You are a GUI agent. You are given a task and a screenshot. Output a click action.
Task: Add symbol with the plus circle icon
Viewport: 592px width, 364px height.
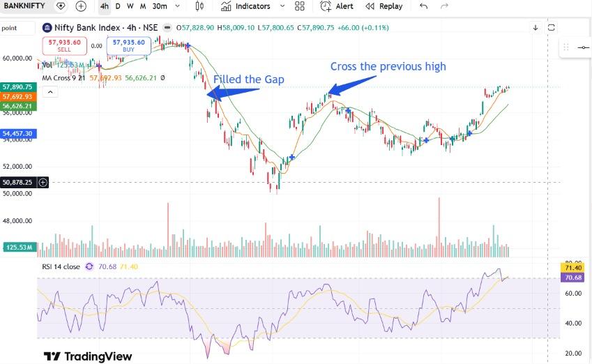(81, 6)
